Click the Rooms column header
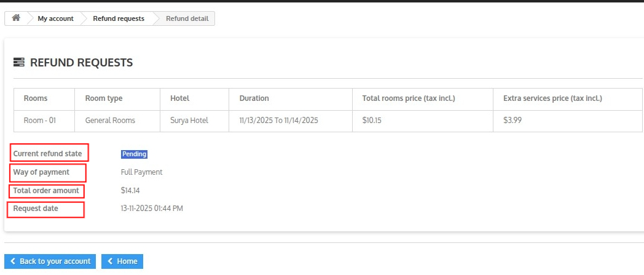 [x=36, y=98]
